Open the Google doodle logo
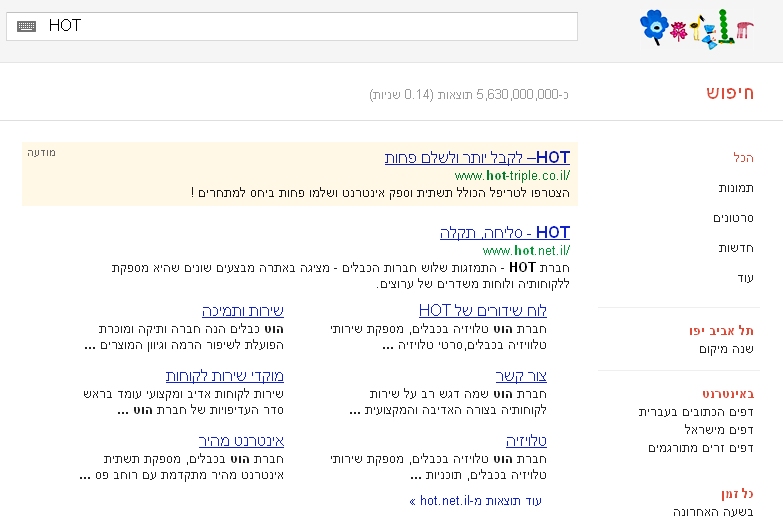The height and width of the screenshot is (521, 783). click(697, 29)
